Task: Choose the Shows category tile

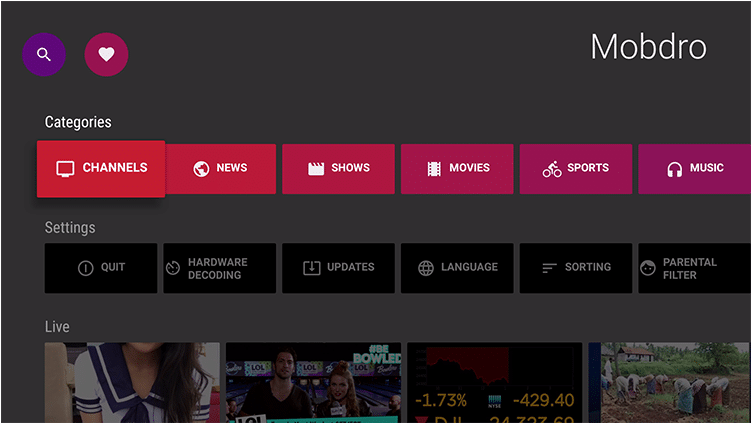Action: 339,168
